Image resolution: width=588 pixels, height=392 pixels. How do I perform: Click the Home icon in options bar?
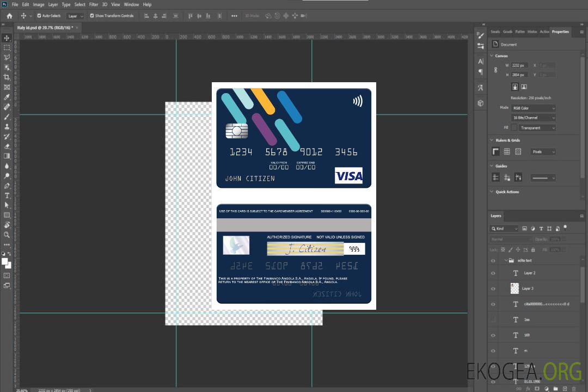click(9, 16)
